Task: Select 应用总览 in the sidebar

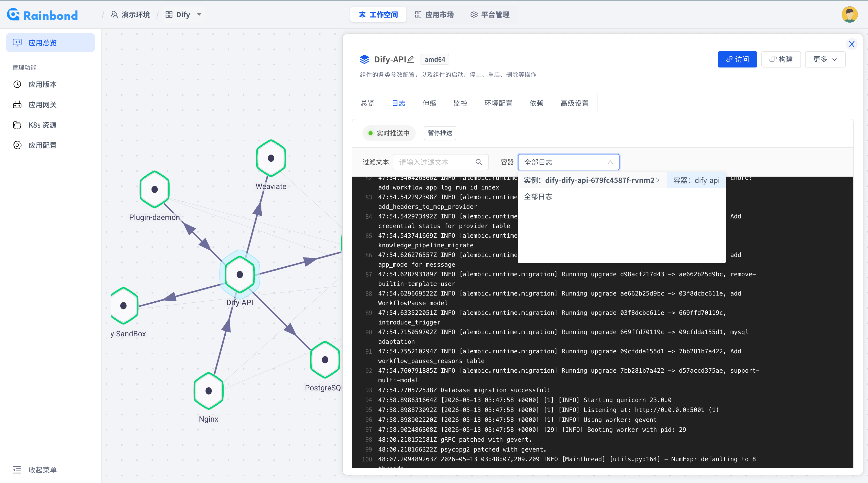Action: coord(51,43)
